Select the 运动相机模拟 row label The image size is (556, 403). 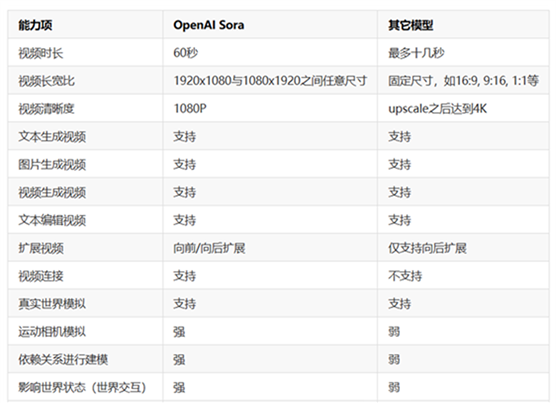pyautogui.click(x=52, y=332)
